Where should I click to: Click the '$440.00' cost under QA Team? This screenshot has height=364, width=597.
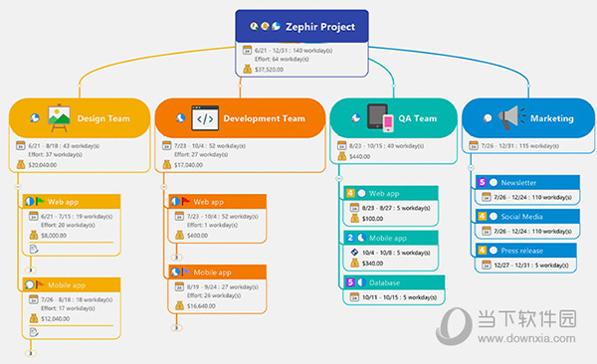[x=360, y=156]
